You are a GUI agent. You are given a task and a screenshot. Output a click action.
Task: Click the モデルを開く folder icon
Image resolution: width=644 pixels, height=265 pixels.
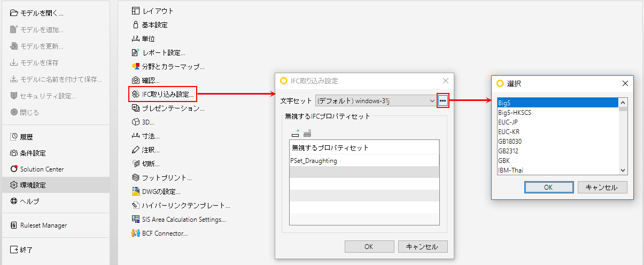pos(14,13)
